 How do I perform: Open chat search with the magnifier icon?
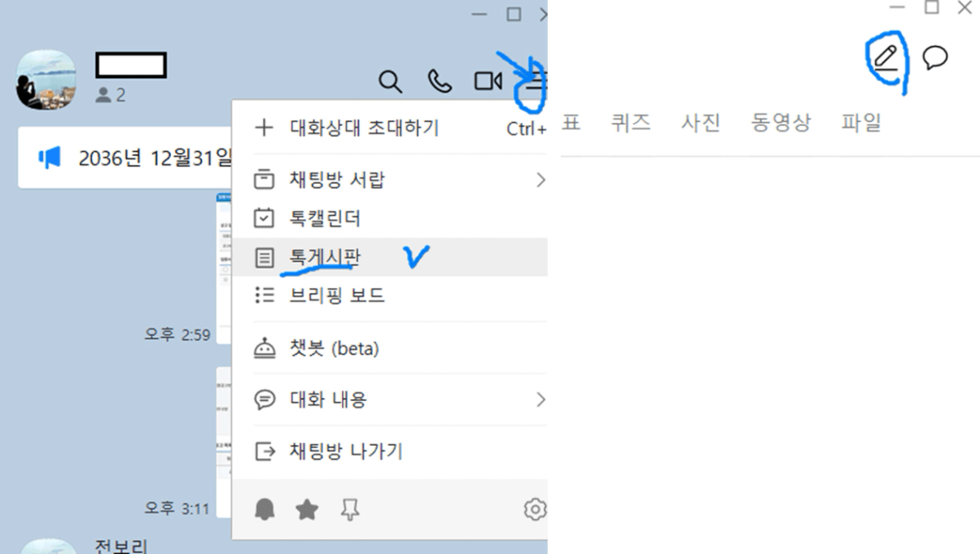coord(391,81)
